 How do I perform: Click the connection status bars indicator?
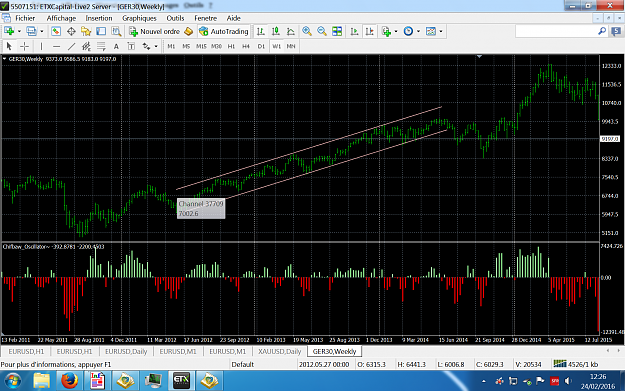pyautogui.click(x=560, y=364)
